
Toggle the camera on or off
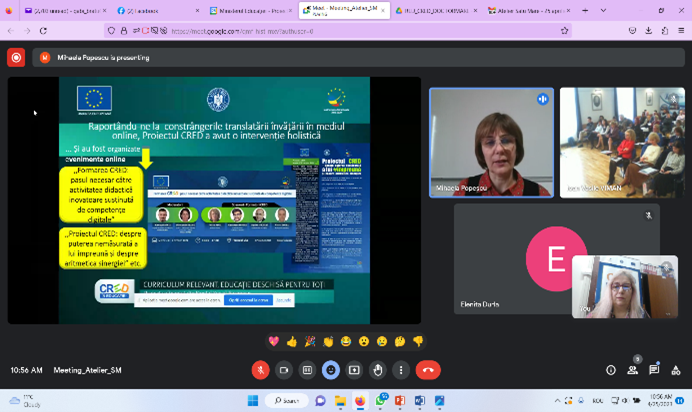coord(284,370)
